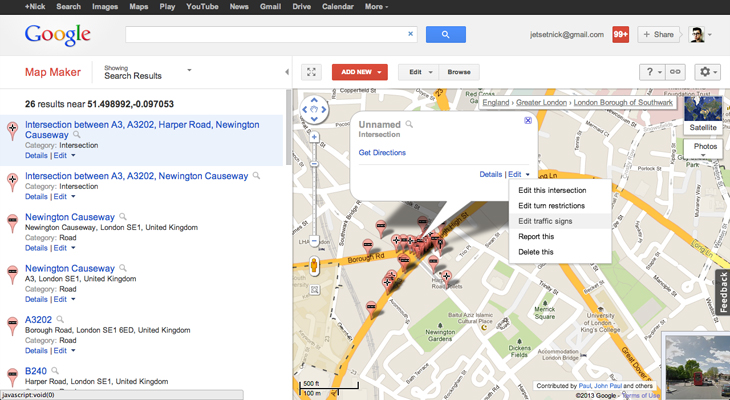
Task: Open the 99+ notifications badge
Action: point(620,34)
